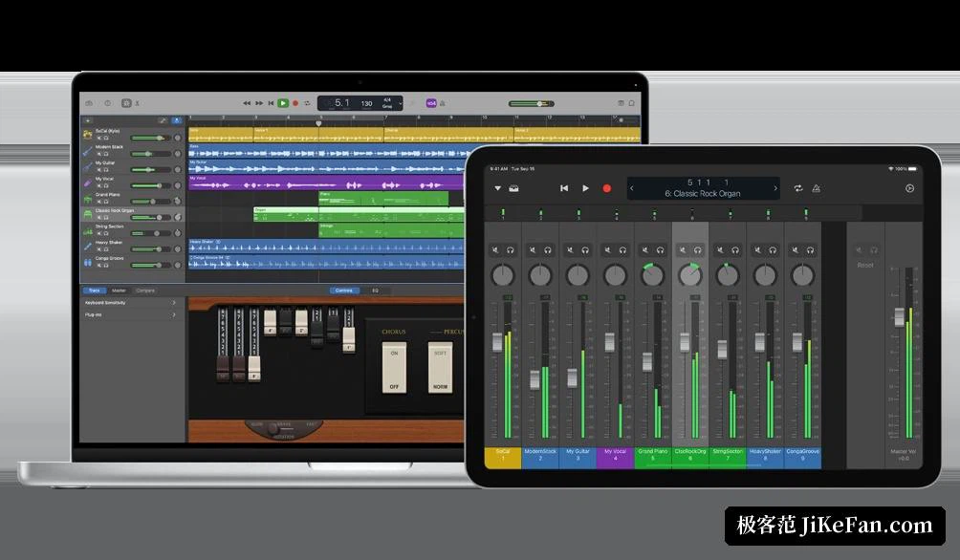Click the organ rotation speed knob

(273, 430)
